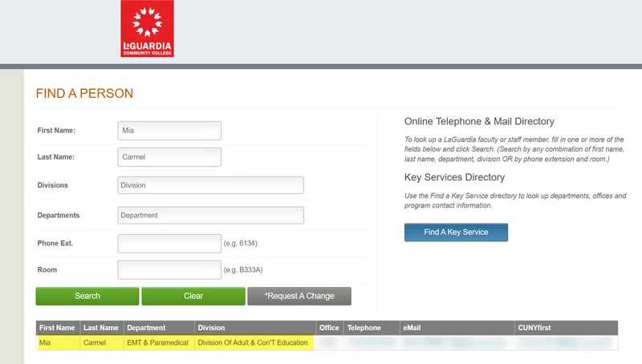Click the 'Mia' cell in results table
Viewport: 642px width, 364px height.
click(58, 342)
